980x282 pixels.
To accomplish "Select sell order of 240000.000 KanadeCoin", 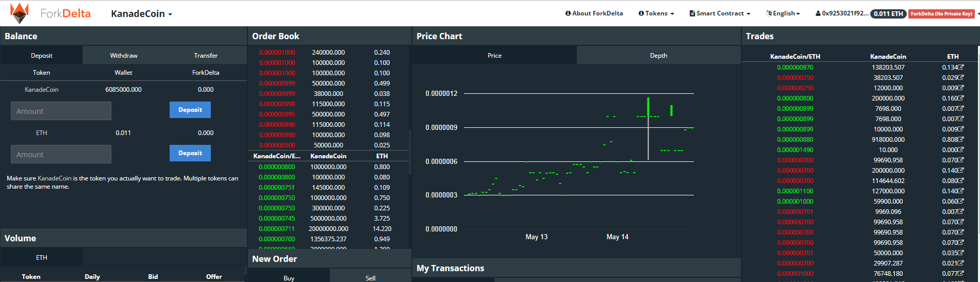I will click(328, 52).
